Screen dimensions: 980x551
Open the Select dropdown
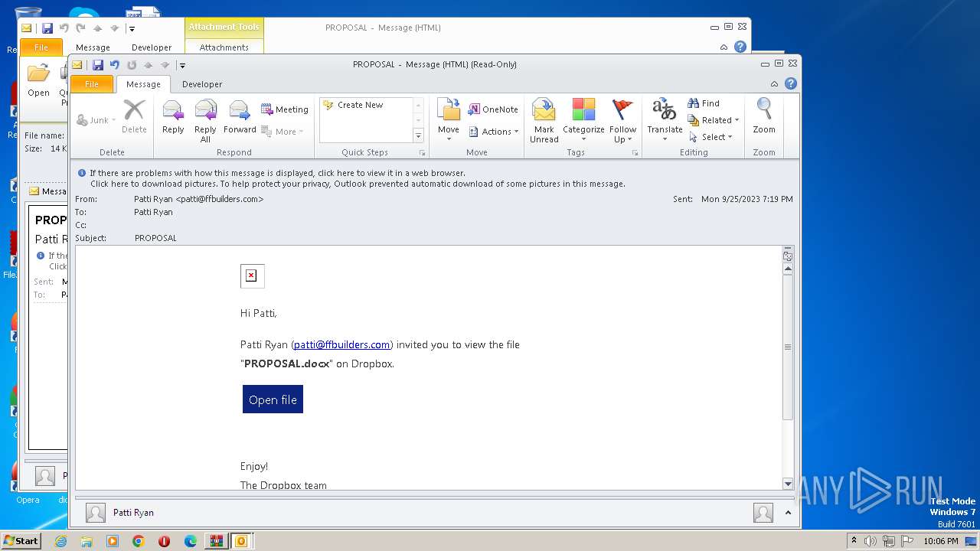pos(711,137)
